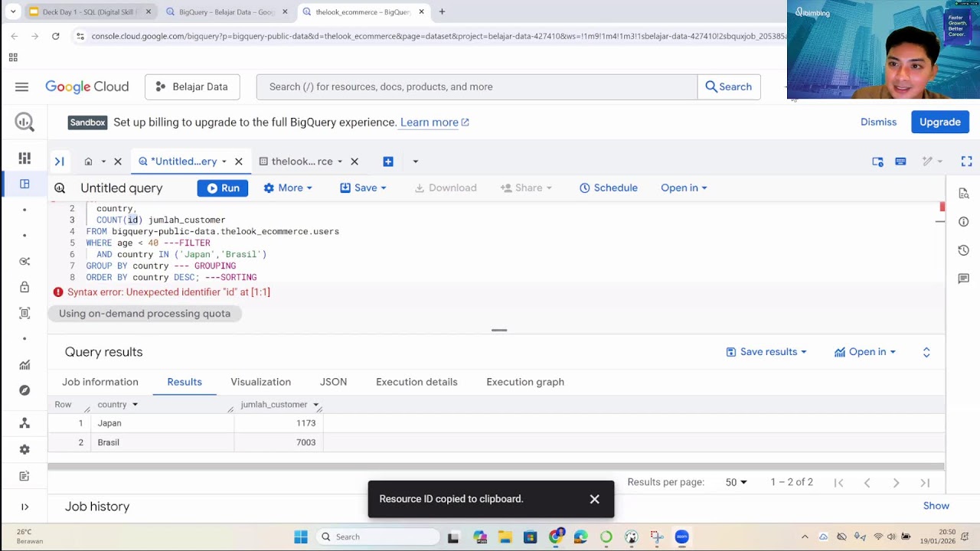Go to the home tab icon
The image size is (980, 551).
coord(88,161)
